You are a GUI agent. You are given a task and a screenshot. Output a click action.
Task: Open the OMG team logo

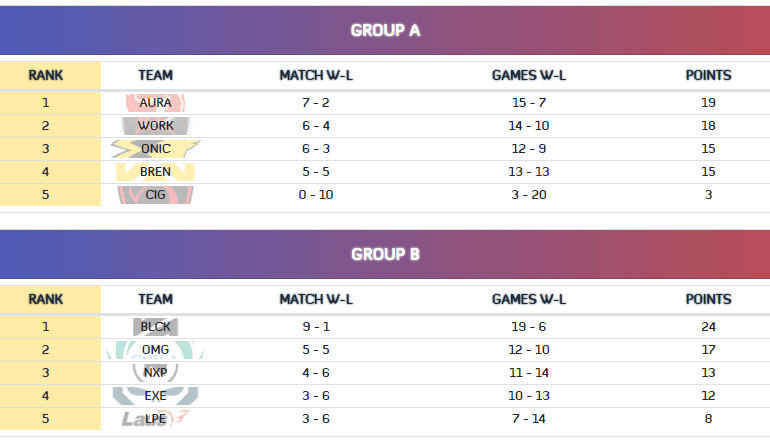pos(155,350)
